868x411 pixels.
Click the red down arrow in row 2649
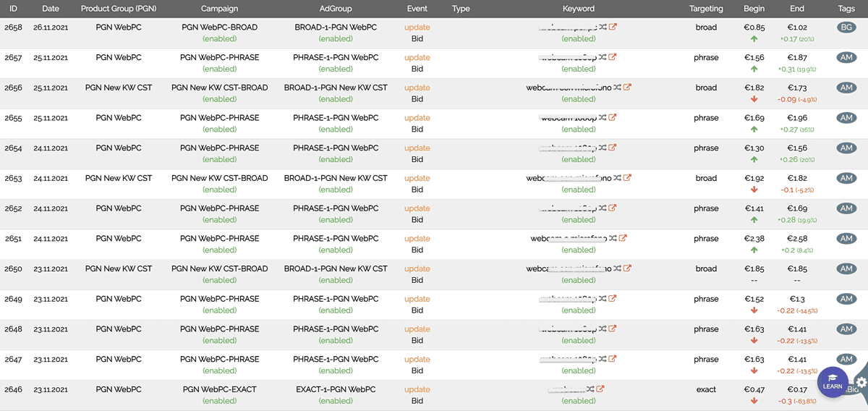click(x=754, y=310)
